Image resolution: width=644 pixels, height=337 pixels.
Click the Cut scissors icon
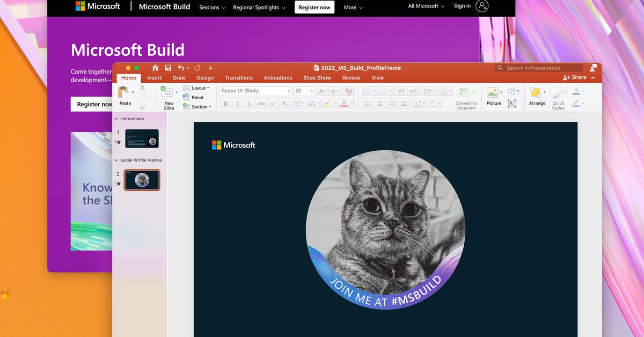tap(143, 88)
